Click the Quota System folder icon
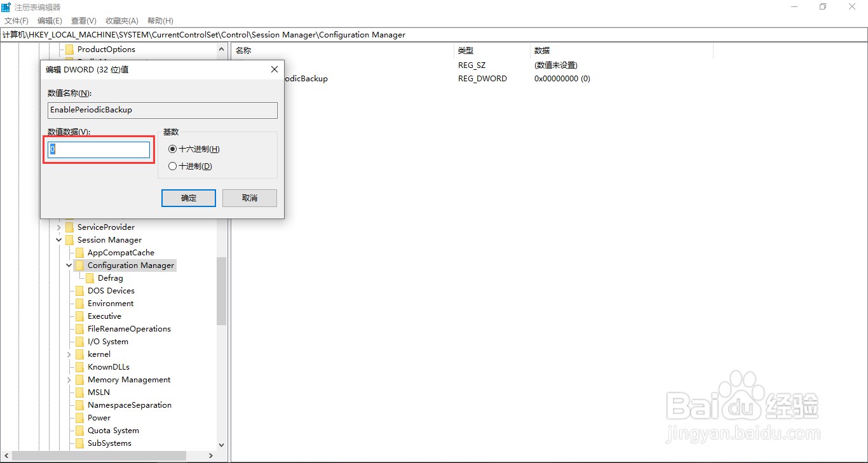This screenshot has height=463, width=868. (x=79, y=431)
